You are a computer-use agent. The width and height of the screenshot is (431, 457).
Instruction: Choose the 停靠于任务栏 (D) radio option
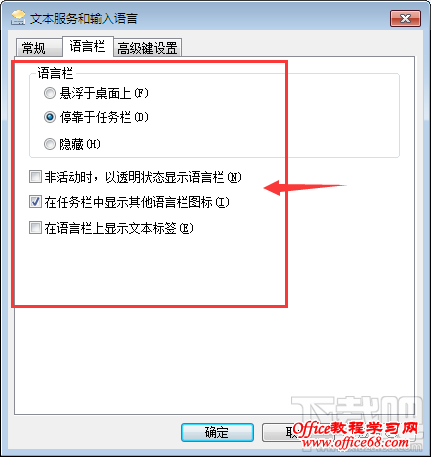coord(50,117)
